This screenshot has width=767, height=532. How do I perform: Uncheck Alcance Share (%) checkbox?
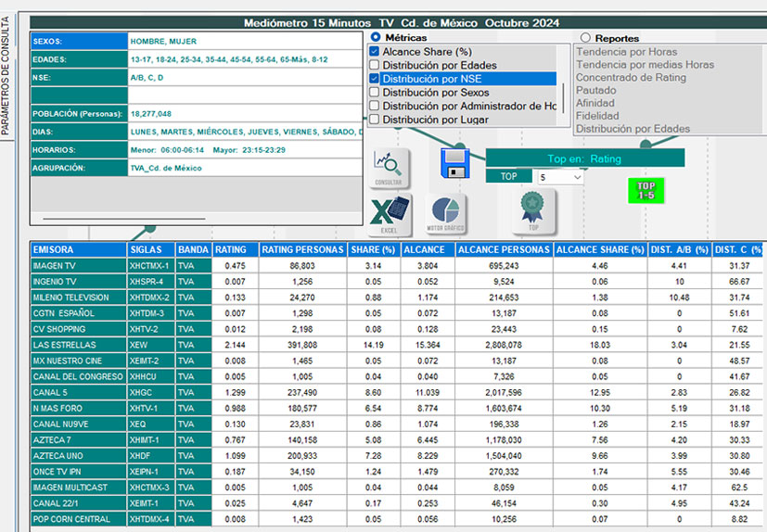click(x=374, y=52)
